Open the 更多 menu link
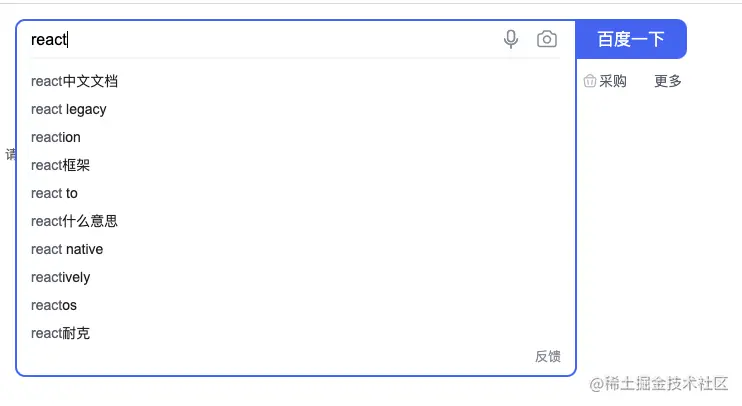The width and height of the screenshot is (742, 406). pos(668,81)
